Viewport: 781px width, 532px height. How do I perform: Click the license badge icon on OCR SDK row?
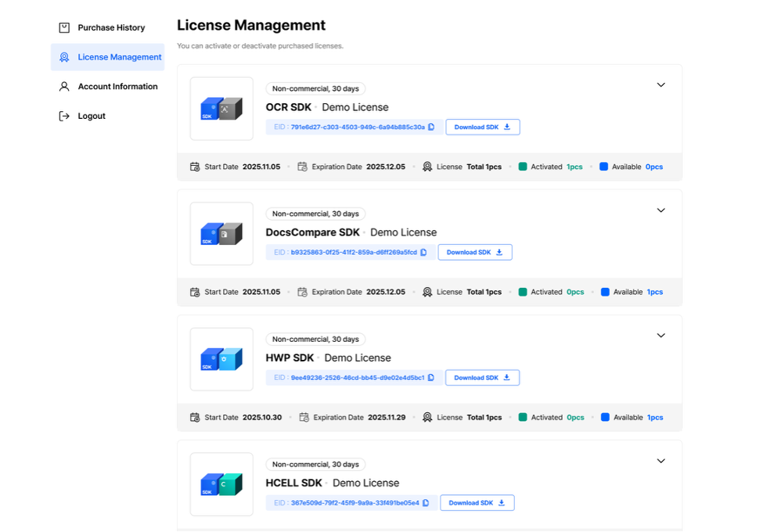click(x=427, y=166)
